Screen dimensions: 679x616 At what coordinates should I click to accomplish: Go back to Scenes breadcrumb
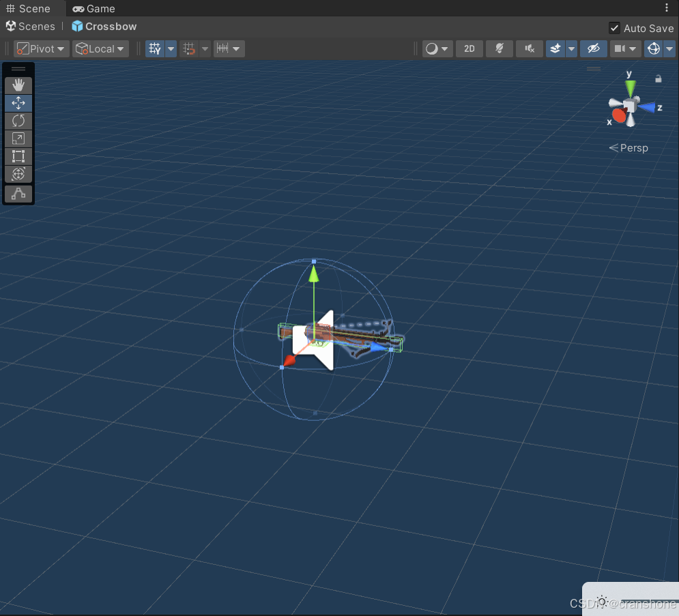pyautogui.click(x=30, y=27)
